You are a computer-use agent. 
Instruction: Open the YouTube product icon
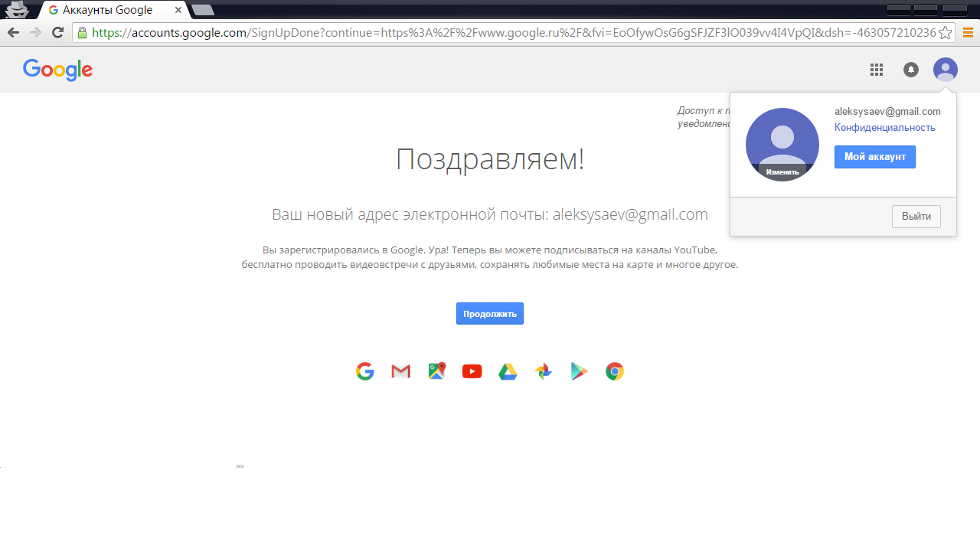(472, 371)
